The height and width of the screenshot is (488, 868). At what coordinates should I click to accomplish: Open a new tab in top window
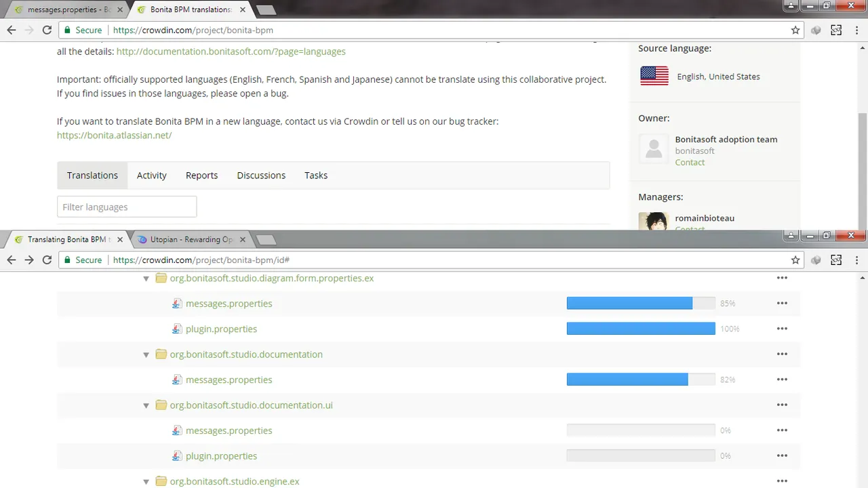(265, 10)
